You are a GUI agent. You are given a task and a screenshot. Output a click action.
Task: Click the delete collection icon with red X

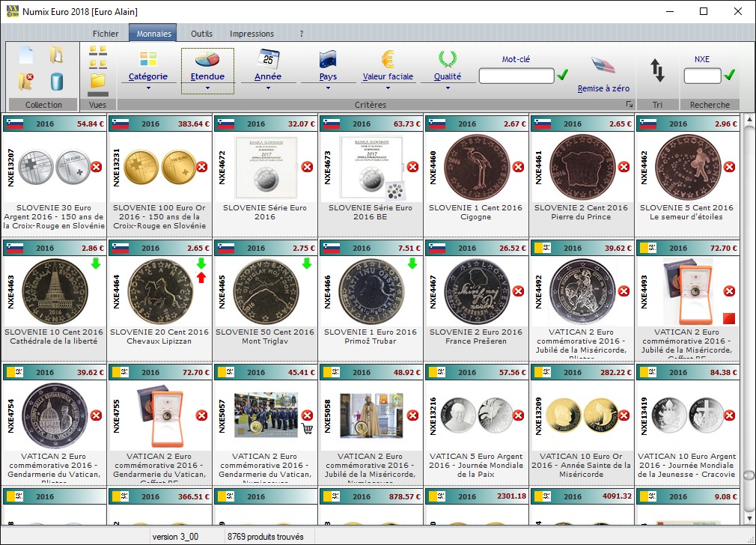pos(26,81)
